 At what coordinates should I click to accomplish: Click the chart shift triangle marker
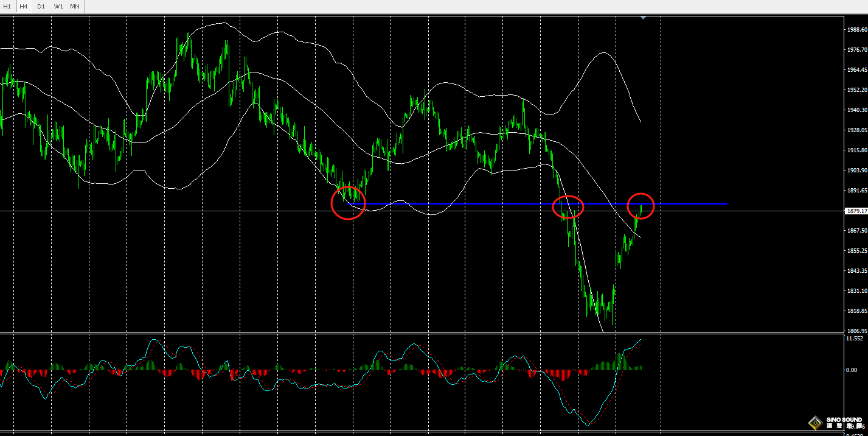pyautogui.click(x=643, y=18)
